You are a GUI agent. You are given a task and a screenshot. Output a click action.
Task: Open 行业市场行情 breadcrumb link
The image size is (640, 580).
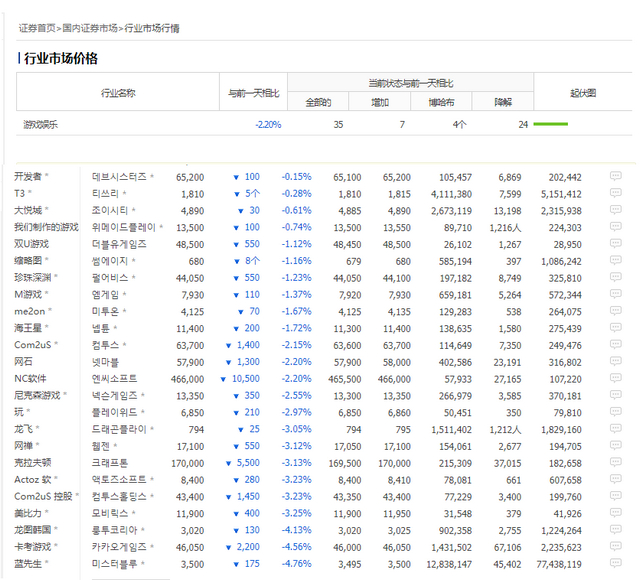[152, 28]
